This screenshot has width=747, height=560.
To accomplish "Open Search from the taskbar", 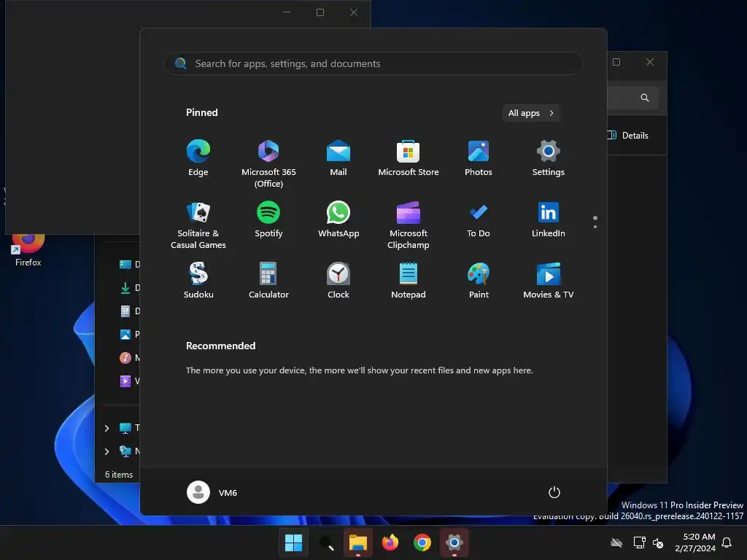I will pyautogui.click(x=326, y=542).
